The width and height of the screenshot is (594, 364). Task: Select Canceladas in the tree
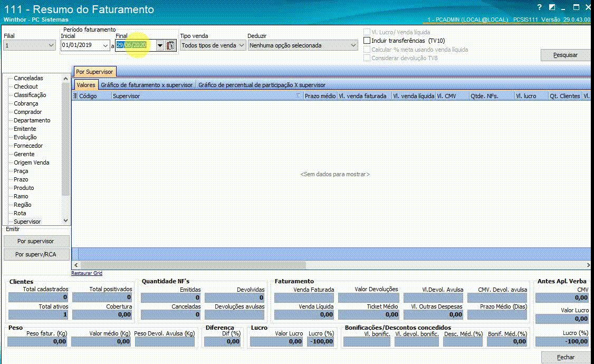point(28,78)
